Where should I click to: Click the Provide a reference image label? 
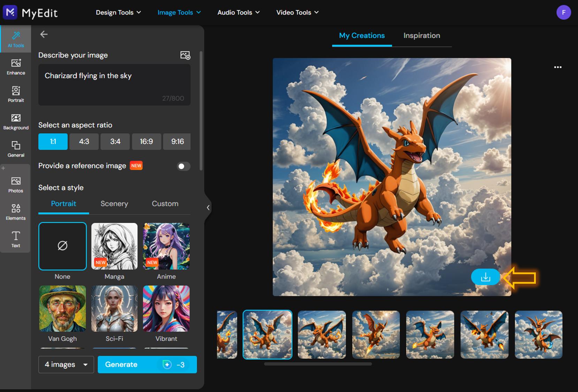[82, 166]
